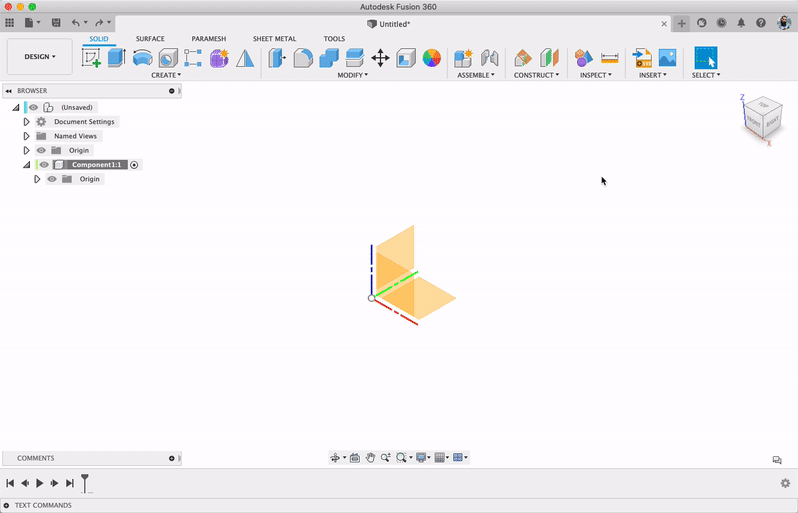Viewport: 798px width, 513px height.
Task: Activate Component1:1 radio button
Action: [135, 165]
